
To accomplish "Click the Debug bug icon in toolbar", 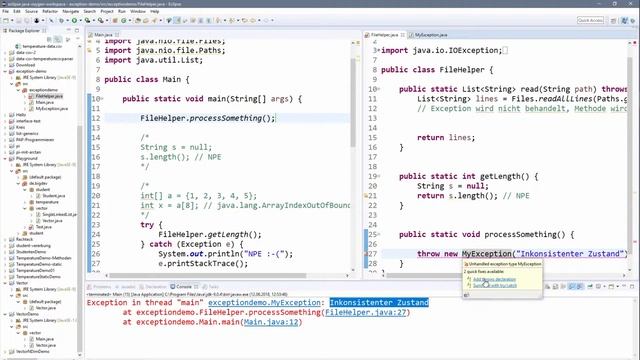I will (61, 20).
